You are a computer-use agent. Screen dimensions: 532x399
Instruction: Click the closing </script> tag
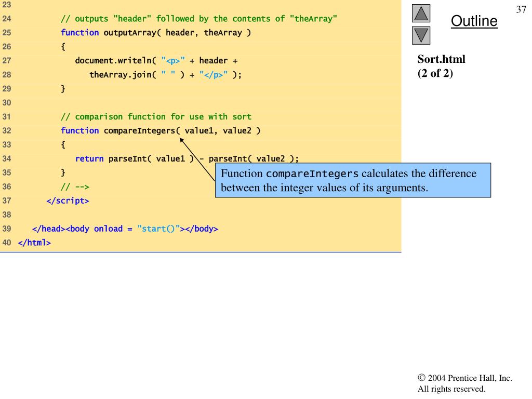click(x=68, y=201)
